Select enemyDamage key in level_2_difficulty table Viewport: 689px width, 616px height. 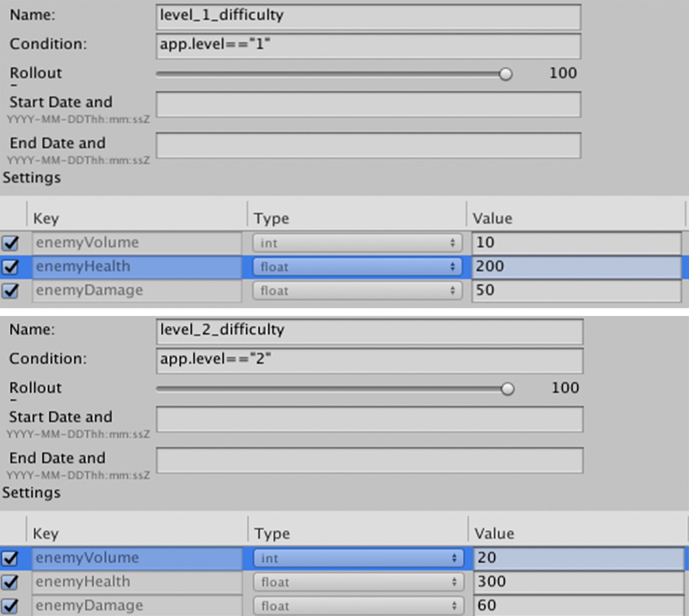[137, 606]
